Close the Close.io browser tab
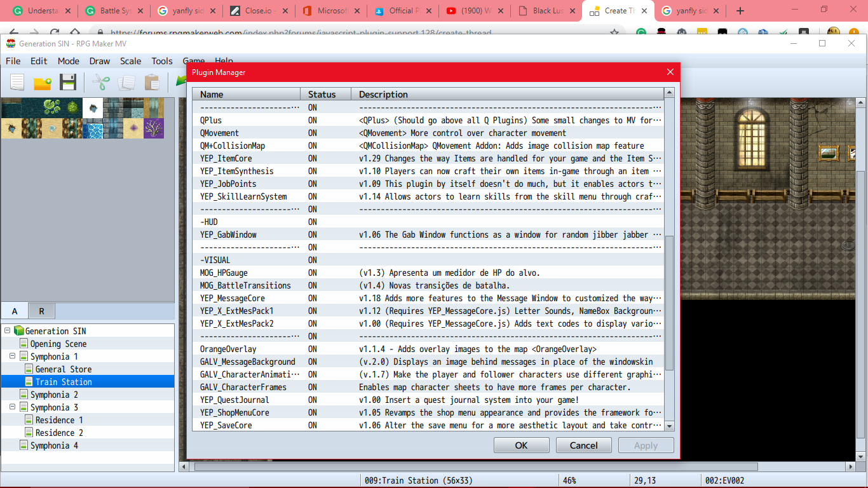The width and height of the screenshot is (868, 488). (x=284, y=11)
